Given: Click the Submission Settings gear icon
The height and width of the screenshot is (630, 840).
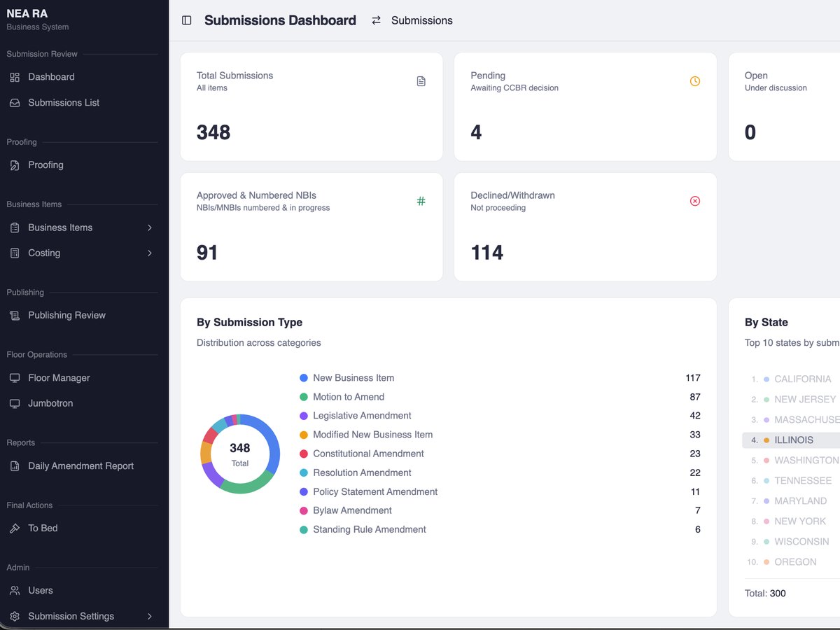Looking at the screenshot, I should (15, 617).
